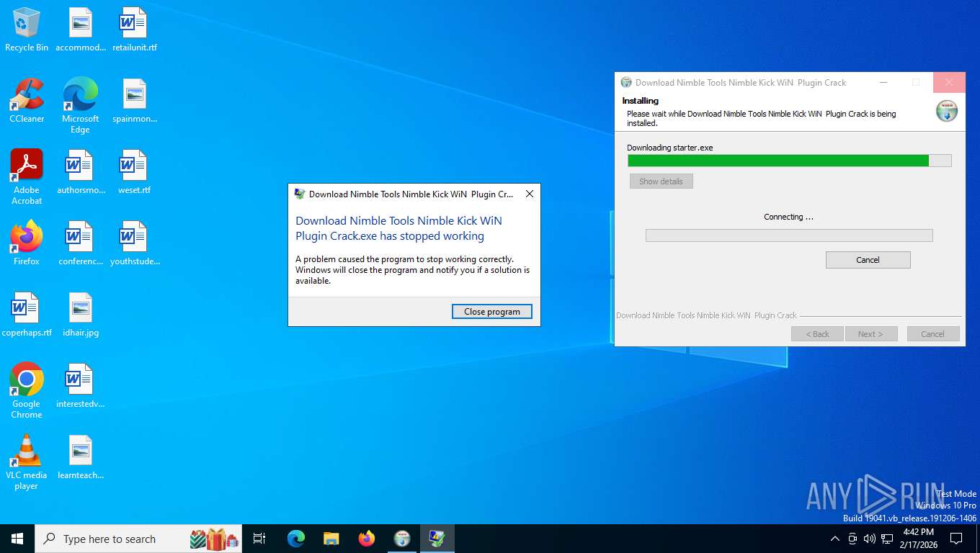Open the learnteach... image file icon
Viewport: 980px width, 553px height.
[81, 458]
